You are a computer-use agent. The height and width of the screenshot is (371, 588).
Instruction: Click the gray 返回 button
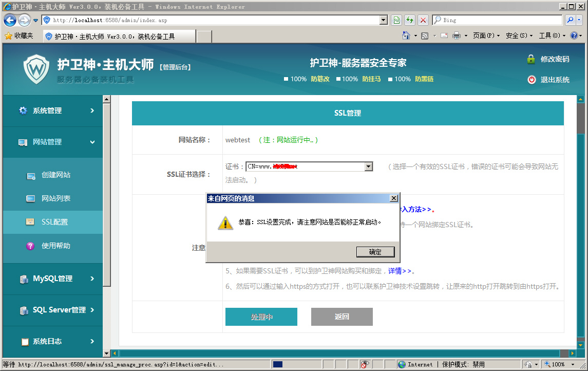342,317
